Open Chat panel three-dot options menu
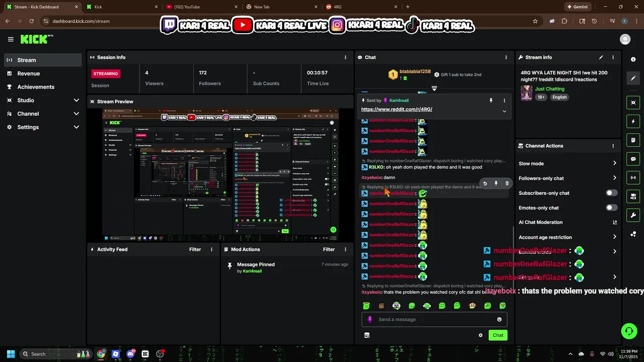644x362 pixels. click(x=506, y=57)
